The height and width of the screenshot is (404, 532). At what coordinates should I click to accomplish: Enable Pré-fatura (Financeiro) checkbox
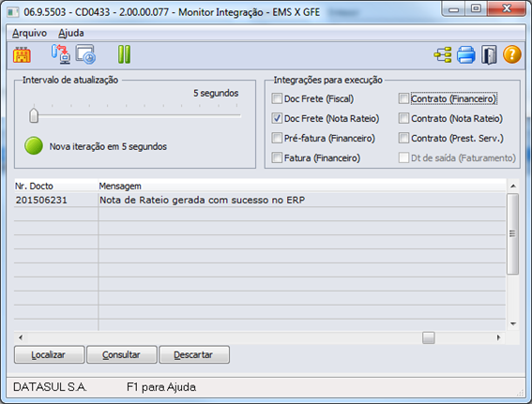pos(277,138)
